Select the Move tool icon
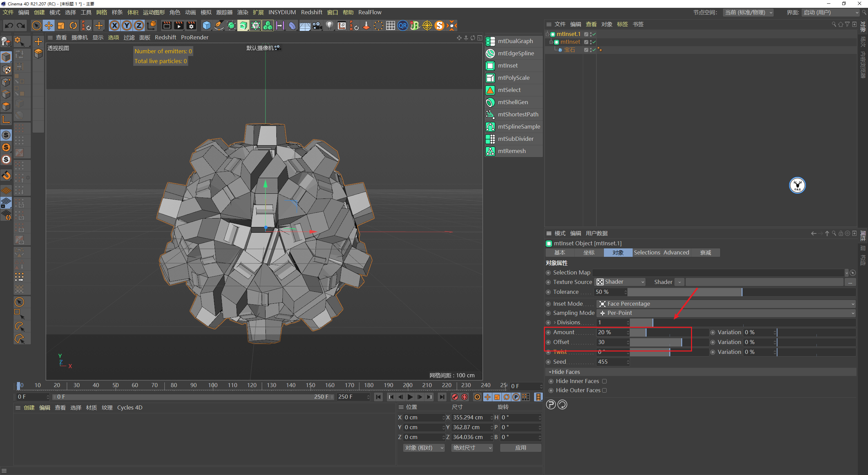 click(48, 25)
